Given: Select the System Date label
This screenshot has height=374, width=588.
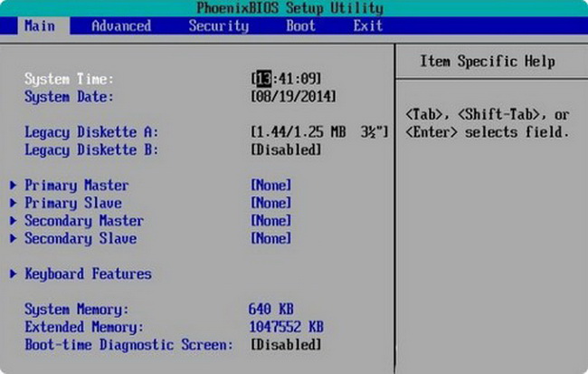Looking at the screenshot, I should [69, 97].
